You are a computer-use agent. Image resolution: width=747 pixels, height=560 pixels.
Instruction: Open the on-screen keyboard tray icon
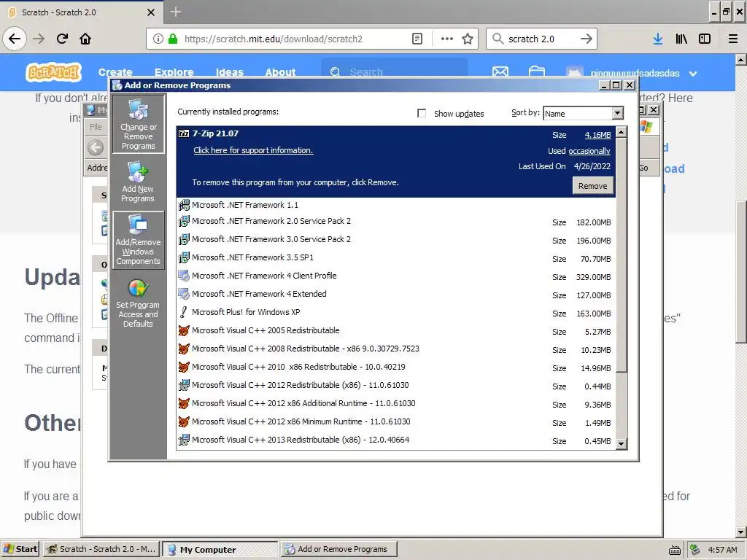pos(675,550)
